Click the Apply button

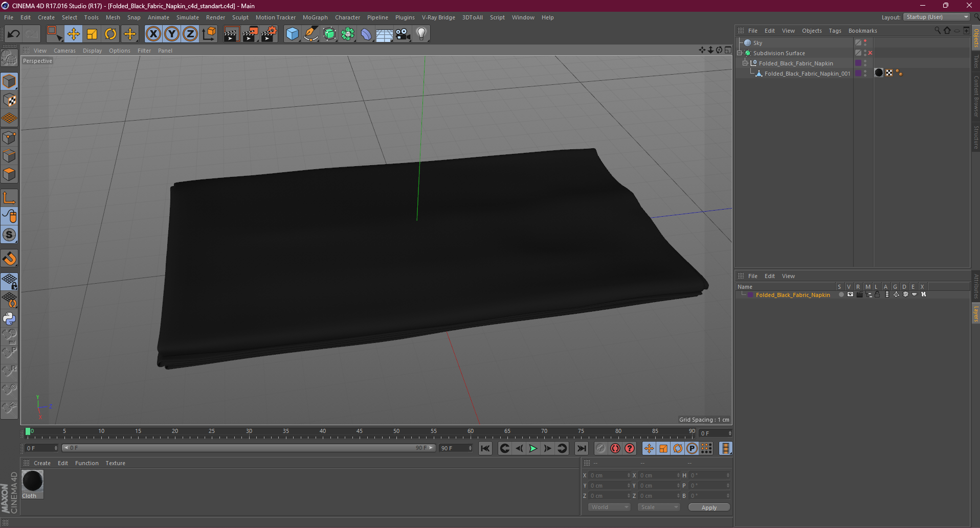coord(709,507)
